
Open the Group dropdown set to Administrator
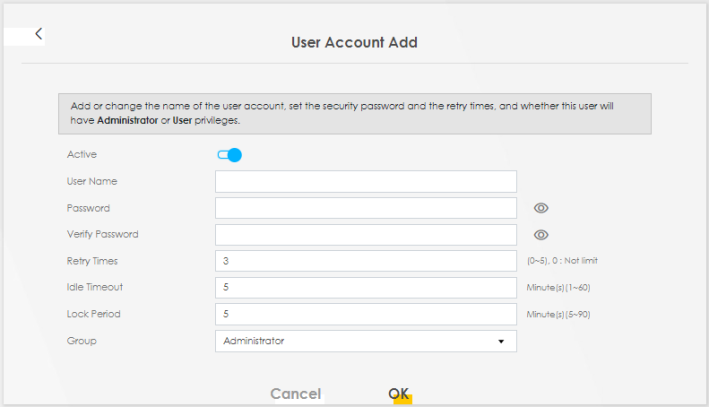(x=365, y=341)
